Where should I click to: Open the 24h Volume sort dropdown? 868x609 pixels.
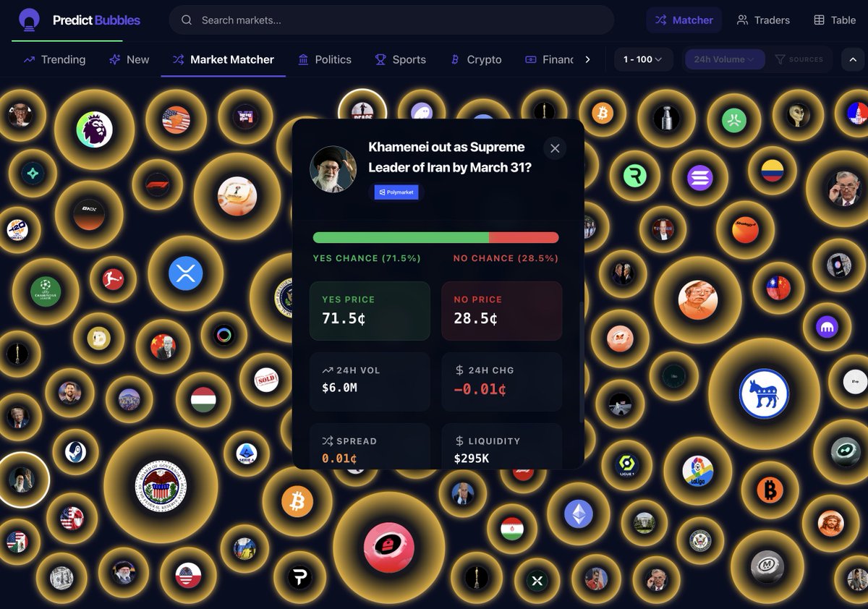pyautogui.click(x=724, y=59)
